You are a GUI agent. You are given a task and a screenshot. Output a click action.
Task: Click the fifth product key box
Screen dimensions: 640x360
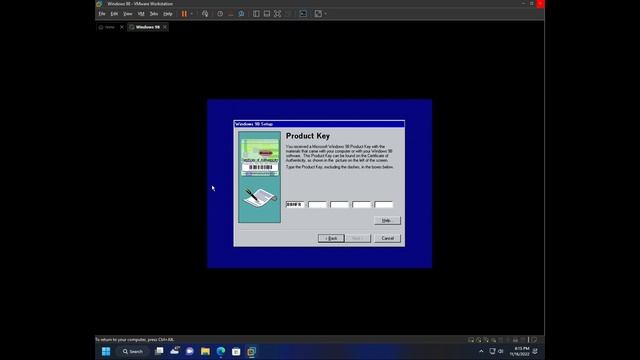[x=384, y=204]
